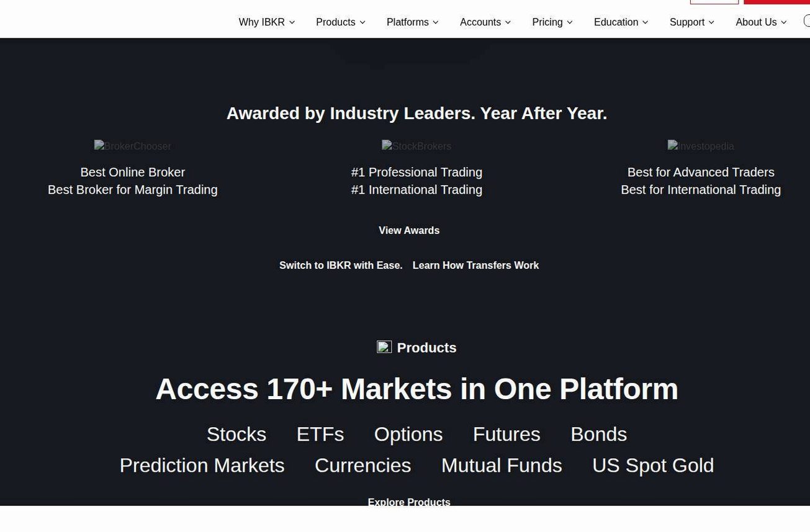The width and height of the screenshot is (810, 532).
Task: Open the Platforms navigation menu
Action: tap(412, 22)
